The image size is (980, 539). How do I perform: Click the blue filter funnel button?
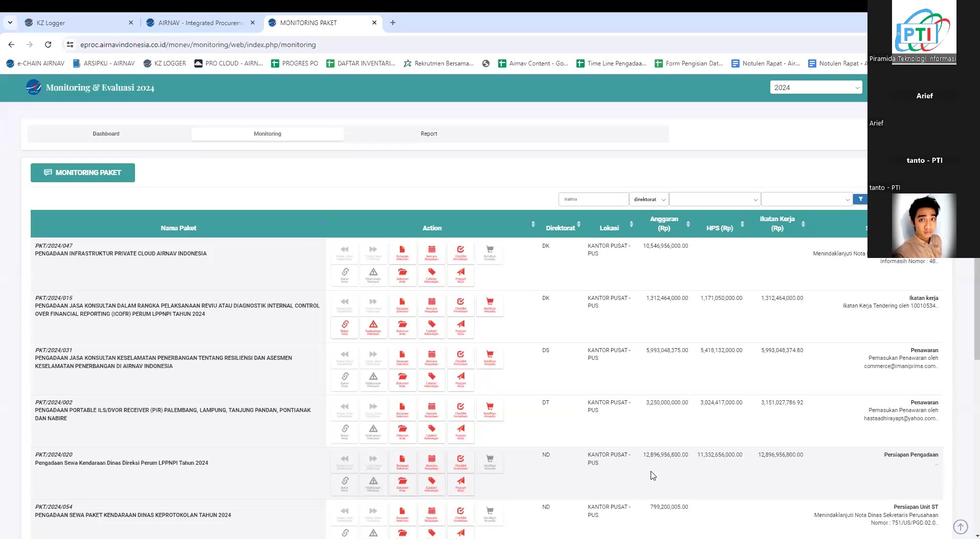pos(860,199)
